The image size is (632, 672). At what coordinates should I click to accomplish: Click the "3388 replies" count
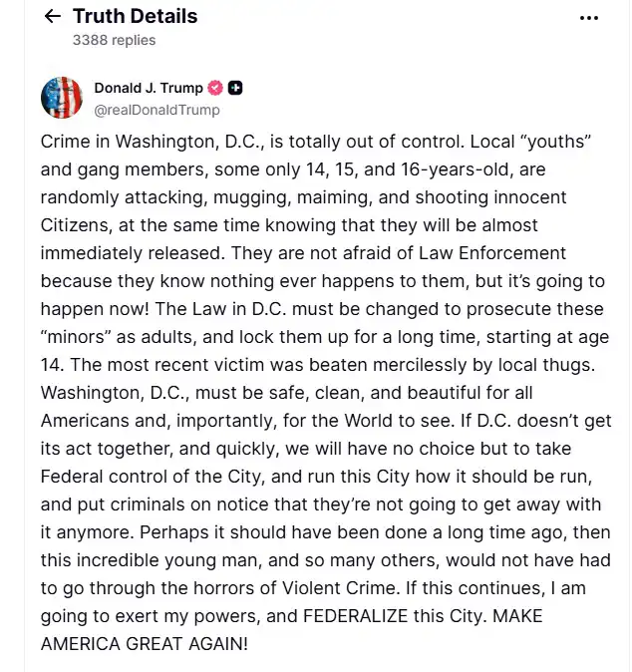coord(114,40)
